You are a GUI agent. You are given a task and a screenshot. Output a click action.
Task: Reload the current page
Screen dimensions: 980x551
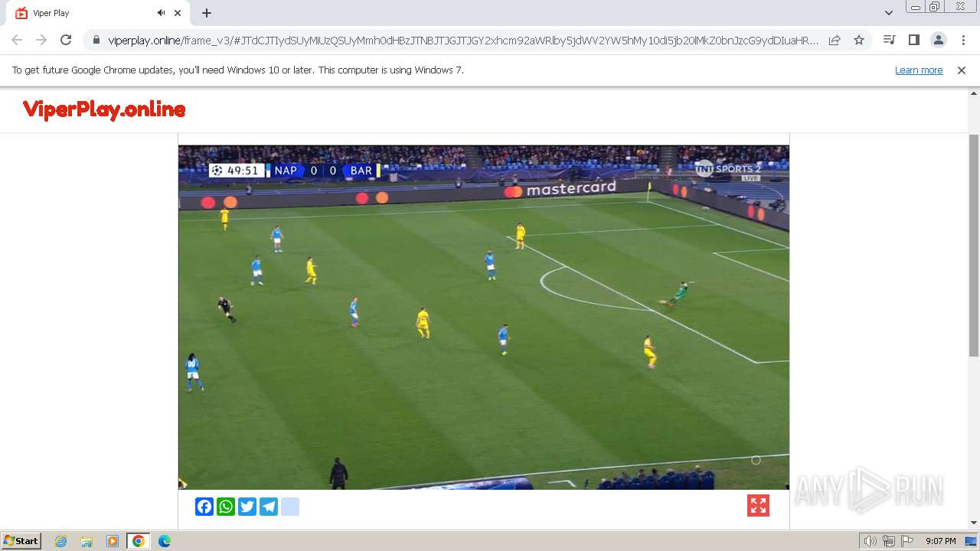click(x=66, y=40)
